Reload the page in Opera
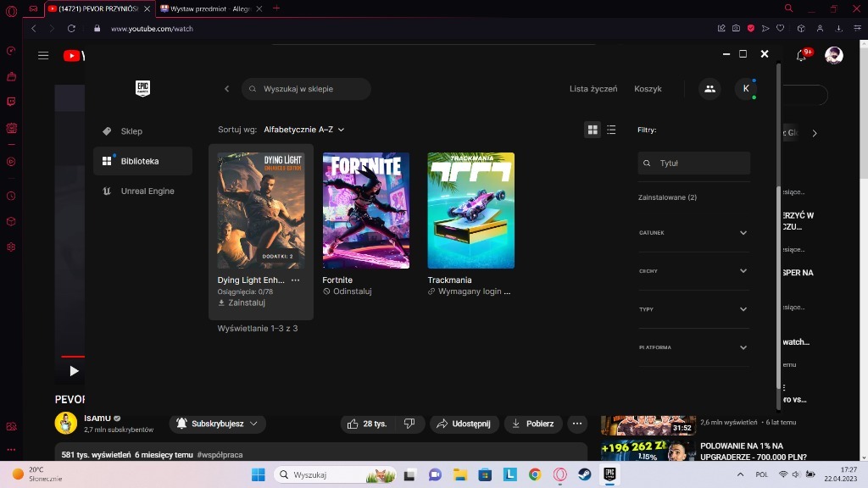868x488 pixels. 71,28
